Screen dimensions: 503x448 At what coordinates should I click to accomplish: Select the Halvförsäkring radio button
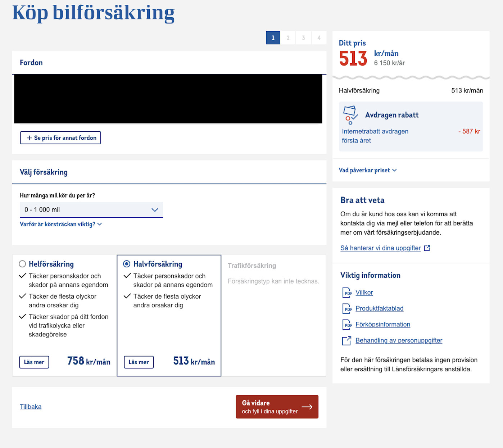click(x=127, y=264)
